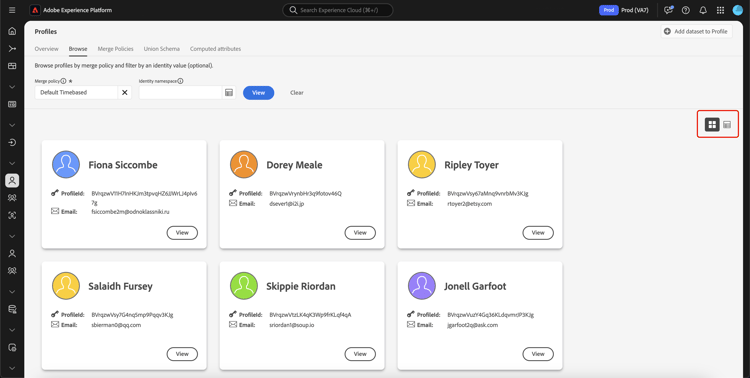Open the Help question mark icon
This screenshot has height=378, width=750.
[685, 10]
